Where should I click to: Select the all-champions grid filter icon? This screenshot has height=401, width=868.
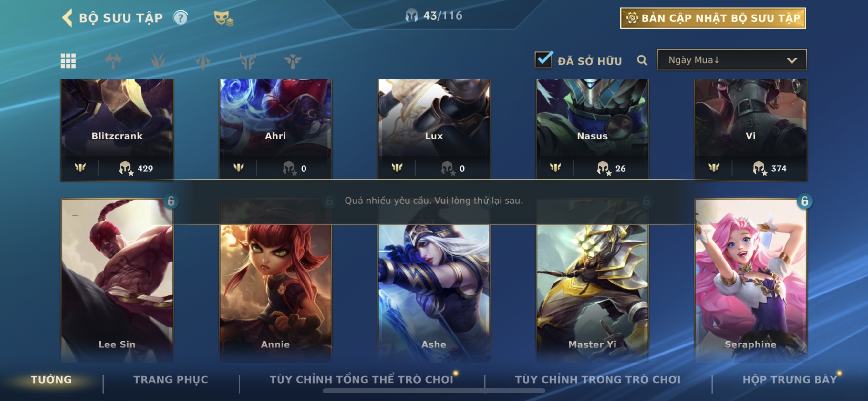68,61
